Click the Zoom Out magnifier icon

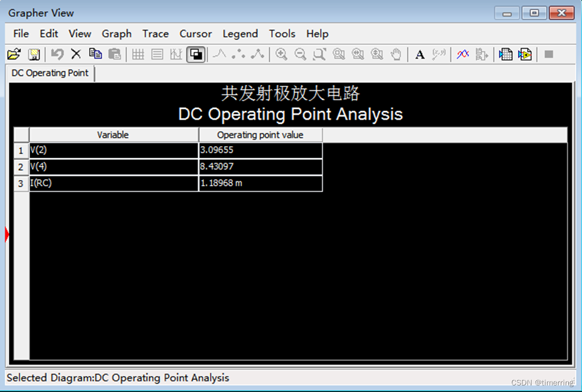pos(300,55)
